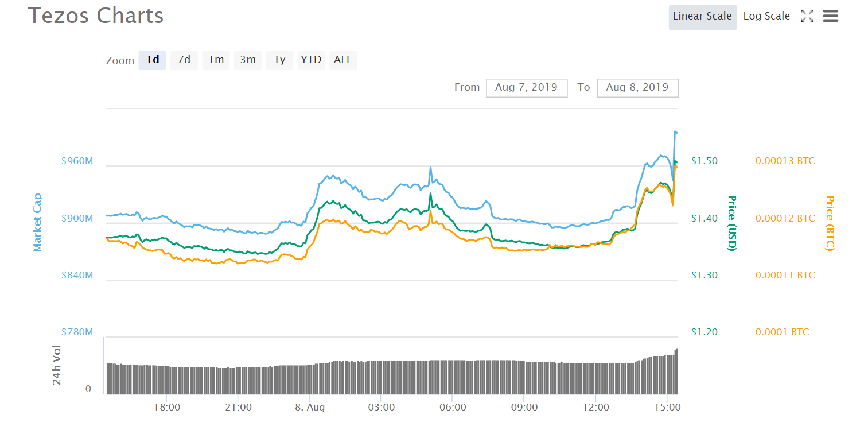Click the Price (BTC) axis title

pyautogui.click(x=830, y=223)
